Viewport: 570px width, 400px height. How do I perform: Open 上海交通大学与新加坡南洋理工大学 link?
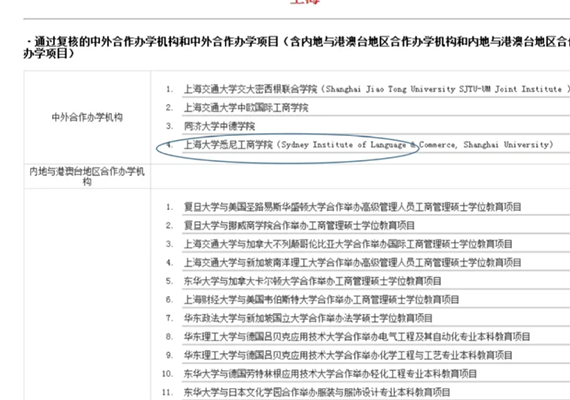(352, 263)
